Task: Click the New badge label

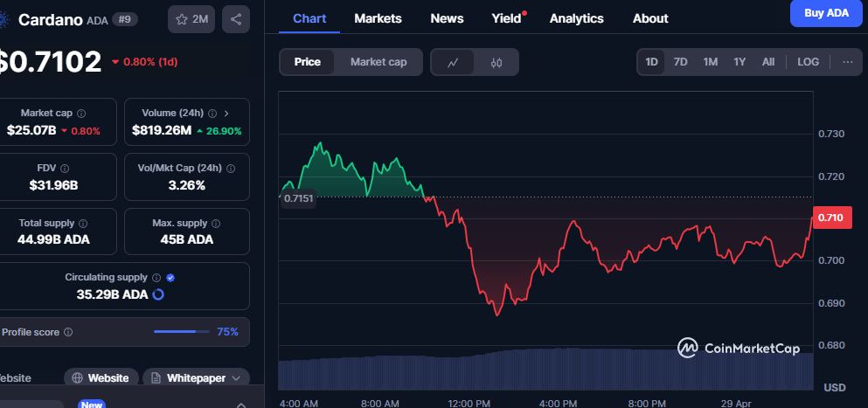Action: (91, 405)
